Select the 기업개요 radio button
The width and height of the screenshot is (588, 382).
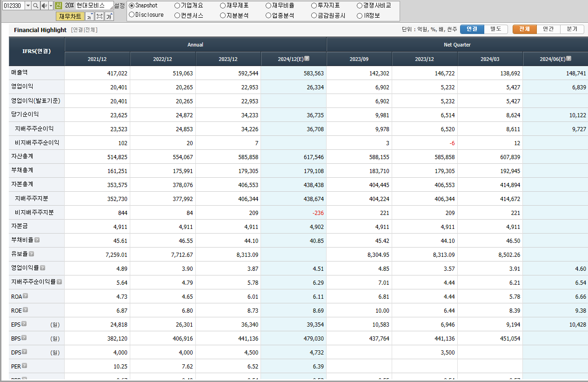(177, 6)
